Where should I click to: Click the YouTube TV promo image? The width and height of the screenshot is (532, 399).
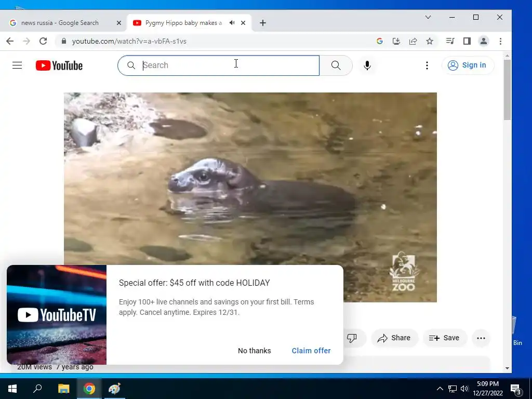57,315
